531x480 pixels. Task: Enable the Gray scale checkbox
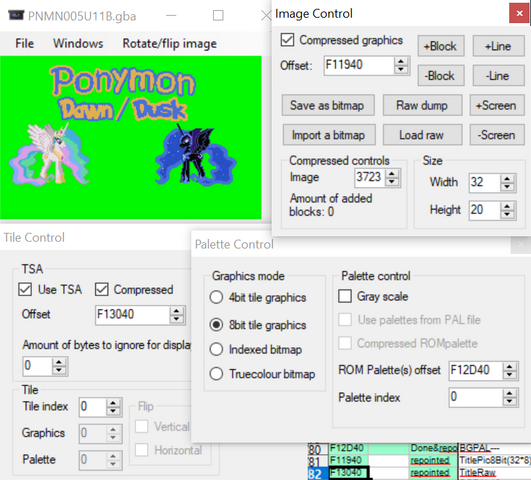pyautogui.click(x=345, y=296)
